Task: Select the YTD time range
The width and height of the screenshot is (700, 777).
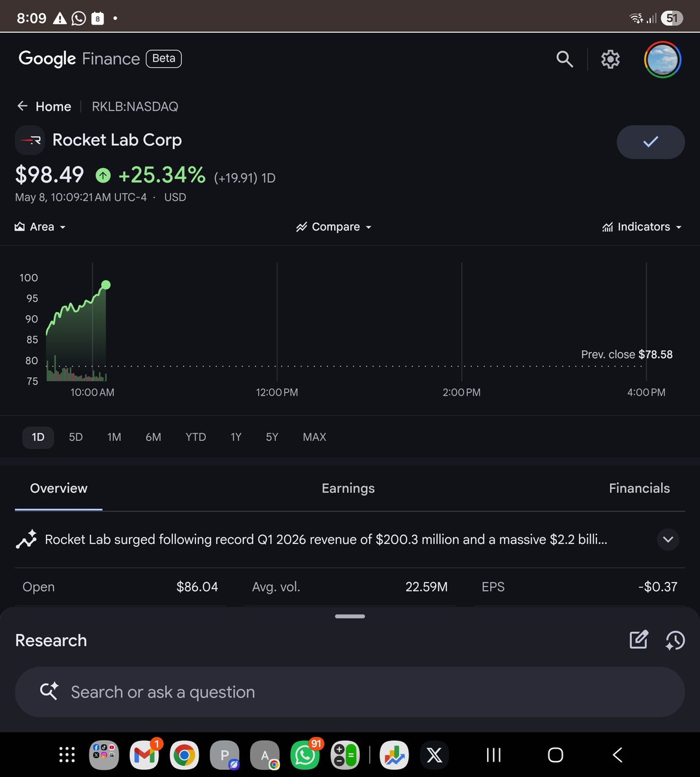Action: click(196, 437)
